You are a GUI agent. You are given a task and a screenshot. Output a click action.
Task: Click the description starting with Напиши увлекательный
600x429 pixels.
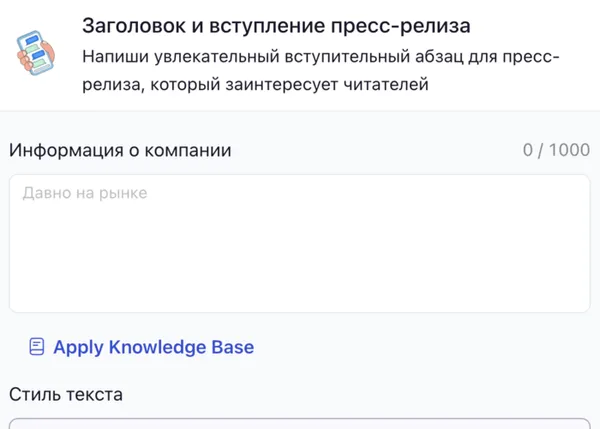click(320, 58)
